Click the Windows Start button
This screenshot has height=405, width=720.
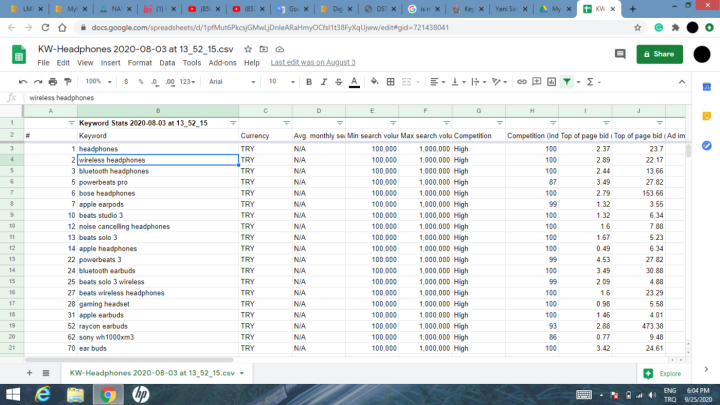click(13, 395)
